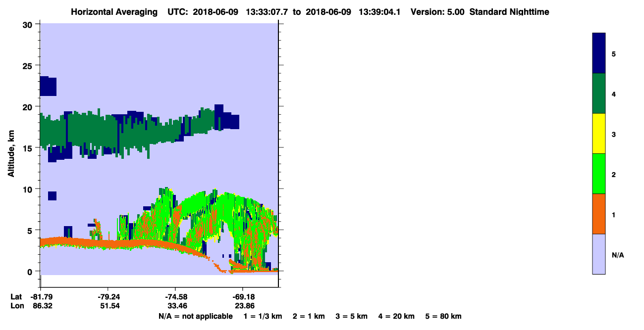644x330 pixels.
Task: Click the '4 = 20 km' legend text
Action: [x=397, y=316]
